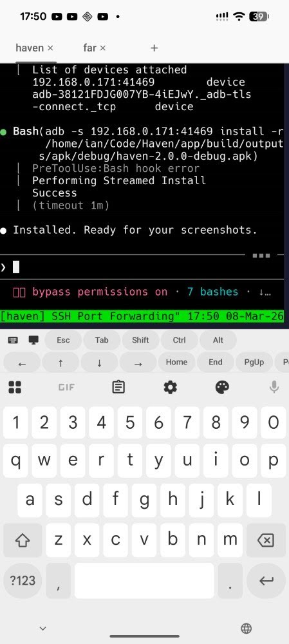289x644 pixels.
Task: Tap the monitor icon in key bar
Action: [33, 340]
